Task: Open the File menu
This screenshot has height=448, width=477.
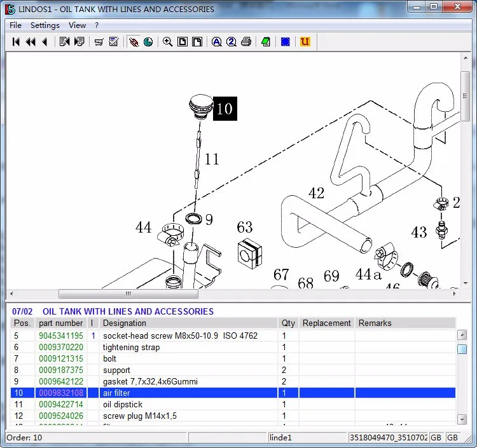Action: [15, 25]
